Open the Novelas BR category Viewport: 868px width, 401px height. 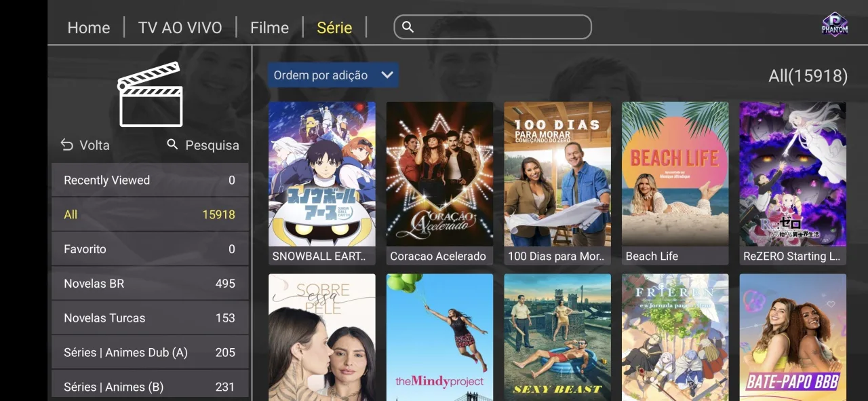[150, 284]
